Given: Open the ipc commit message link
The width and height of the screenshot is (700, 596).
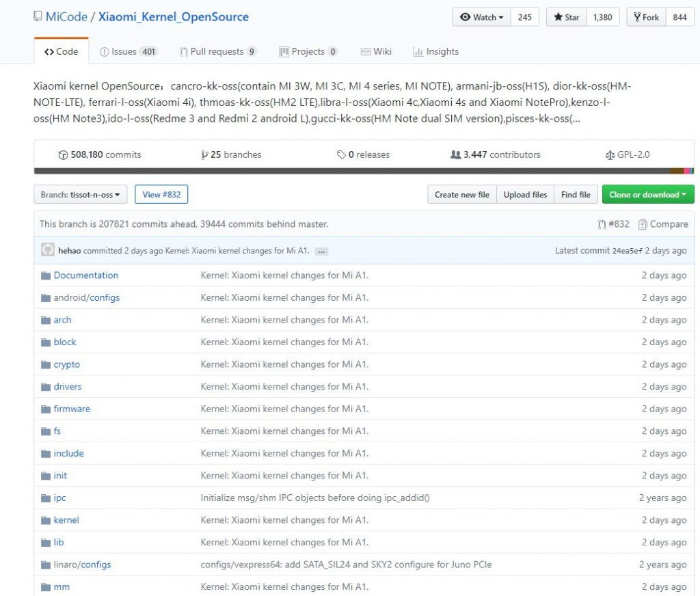Looking at the screenshot, I should (x=315, y=498).
